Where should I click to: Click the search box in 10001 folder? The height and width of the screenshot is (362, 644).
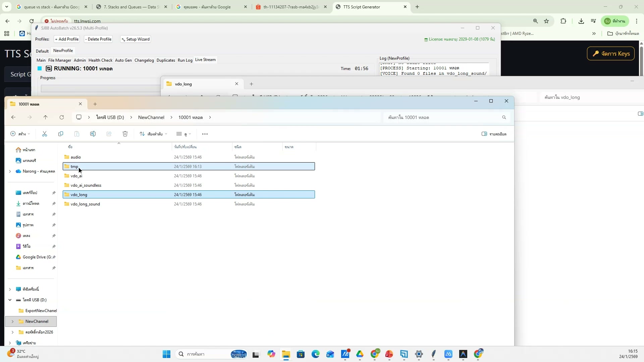point(443,118)
